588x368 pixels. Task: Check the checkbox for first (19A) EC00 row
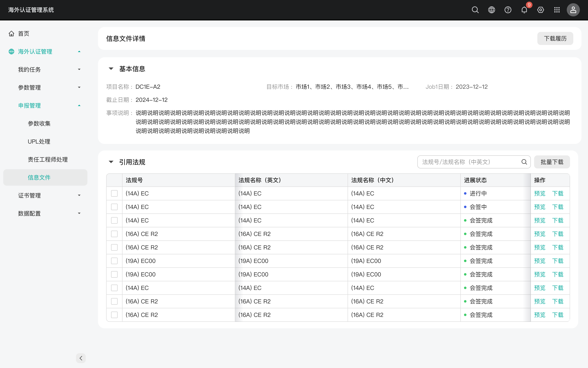[114, 261]
